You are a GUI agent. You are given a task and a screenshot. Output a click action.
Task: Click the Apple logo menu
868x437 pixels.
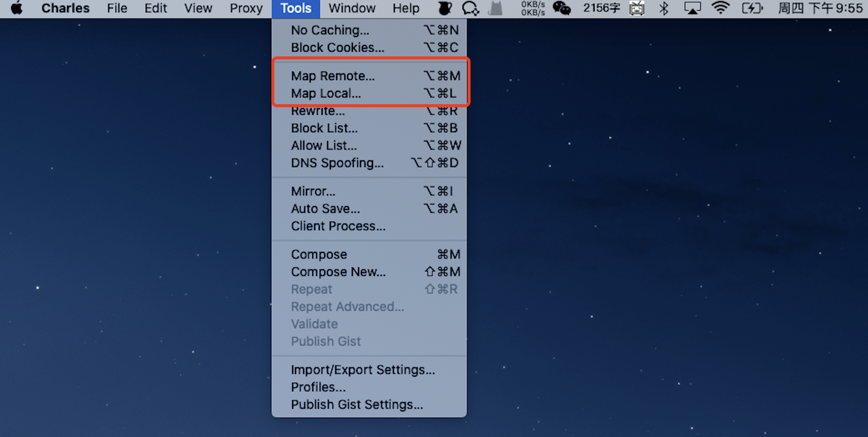click(x=17, y=8)
